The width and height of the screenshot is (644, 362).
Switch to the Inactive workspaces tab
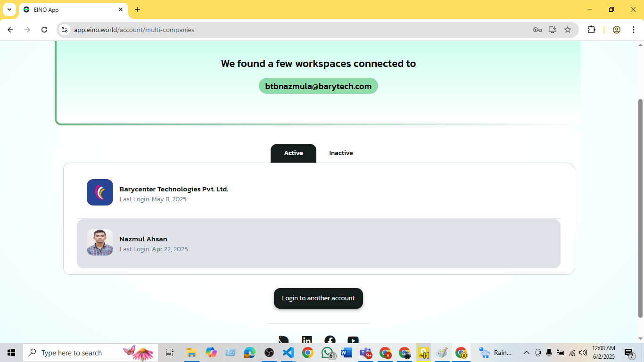pyautogui.click(x=341, y=153)
